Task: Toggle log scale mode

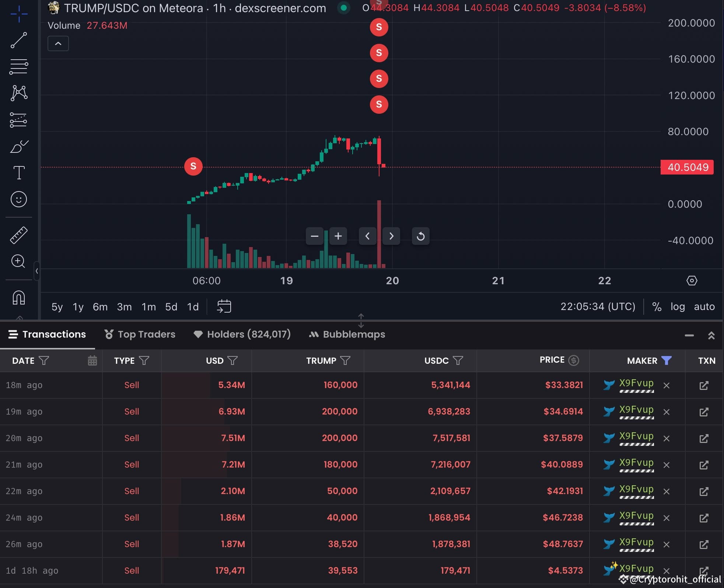Action: click(x=677, y=307)
